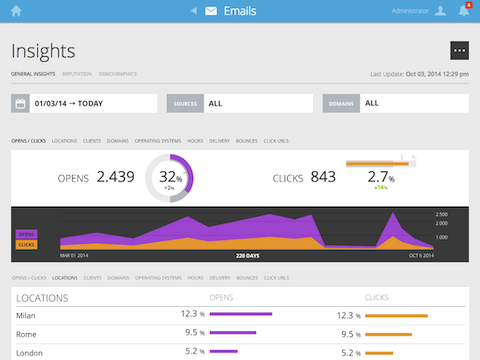The width and height of the screenshot is (480, 360).
Task: Click the Emails title in header
Action: (x=240, y=11)
